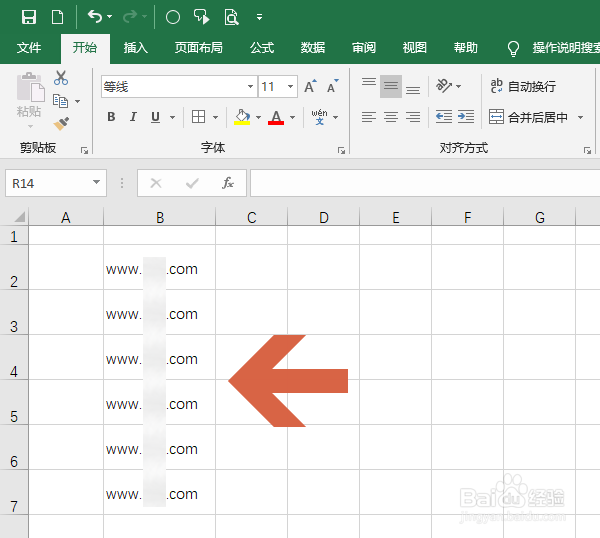This screenshot has height=538, width=600.
Task: Expand the Name Box dropdown arrow
Action: pyautogui.click(x=97, y=183)
